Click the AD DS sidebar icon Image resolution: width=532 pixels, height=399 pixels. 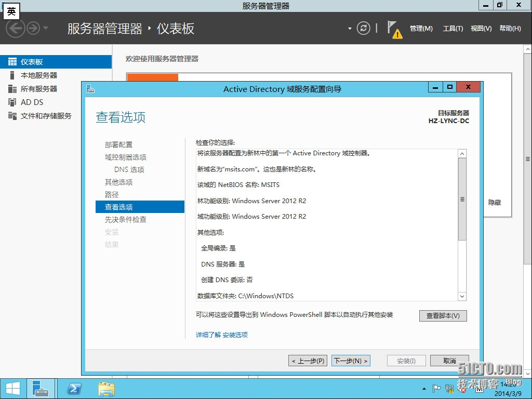pos(12,102)
